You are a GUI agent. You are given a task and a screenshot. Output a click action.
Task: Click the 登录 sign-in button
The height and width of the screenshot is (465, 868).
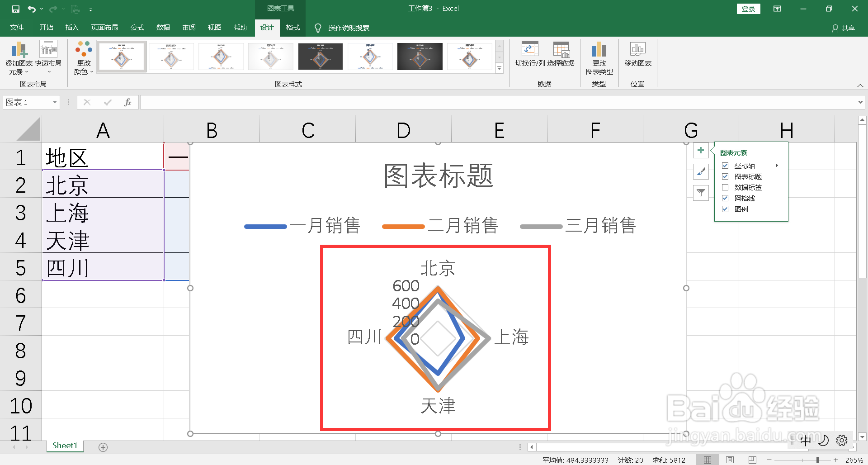(748, 9)
